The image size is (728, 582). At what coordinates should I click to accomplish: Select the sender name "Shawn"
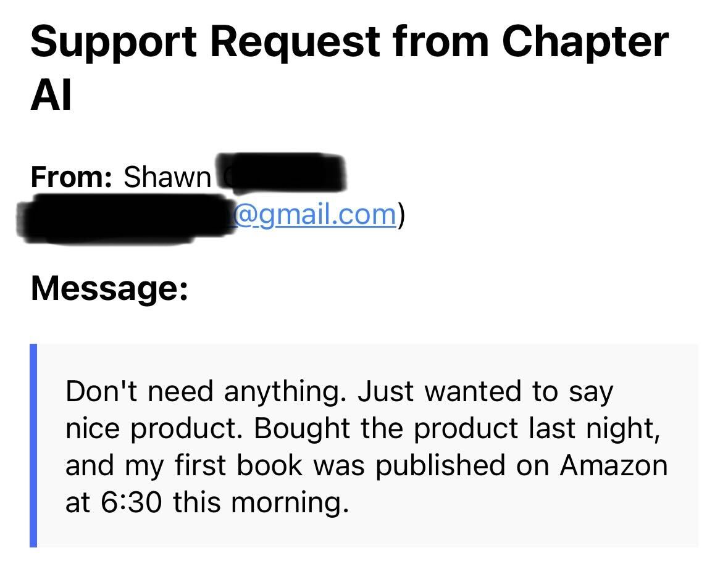pos(167,177)
